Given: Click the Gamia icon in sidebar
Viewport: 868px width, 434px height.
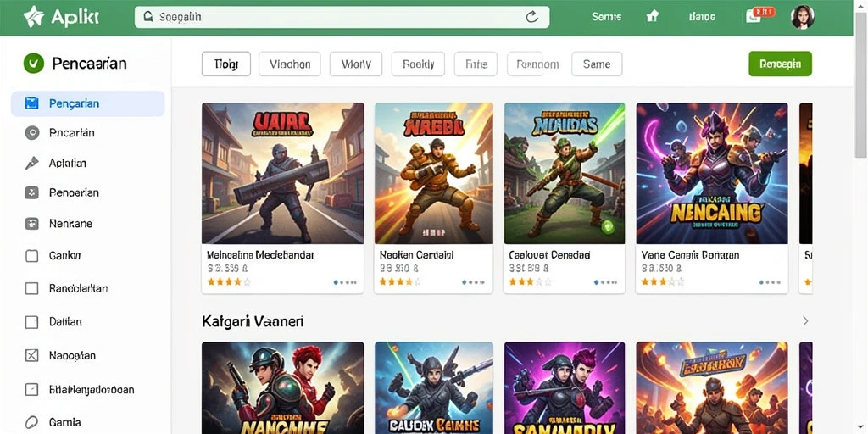Looking at the screenshot, I should [32, 422].
